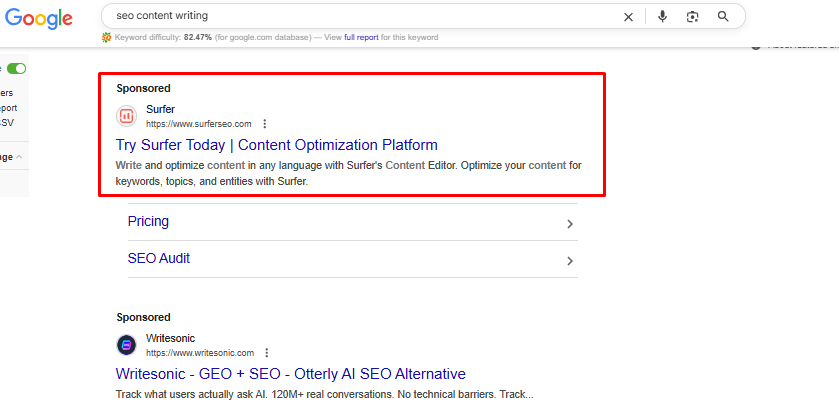Viewport: 839px width, 415px height.
Task: Clear the search box with the X icon
Action: [628, 17]
